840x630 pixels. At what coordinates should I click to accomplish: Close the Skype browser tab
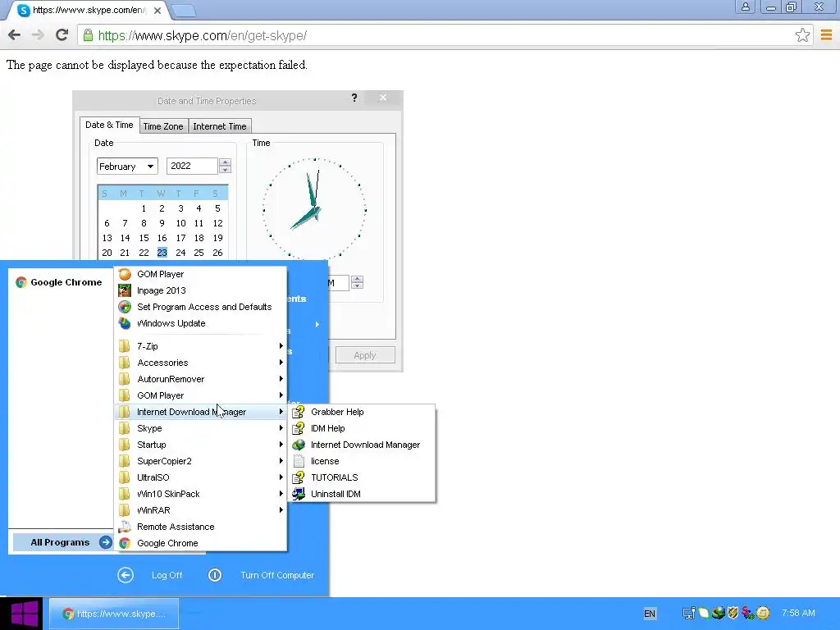(x=157, y=10)
